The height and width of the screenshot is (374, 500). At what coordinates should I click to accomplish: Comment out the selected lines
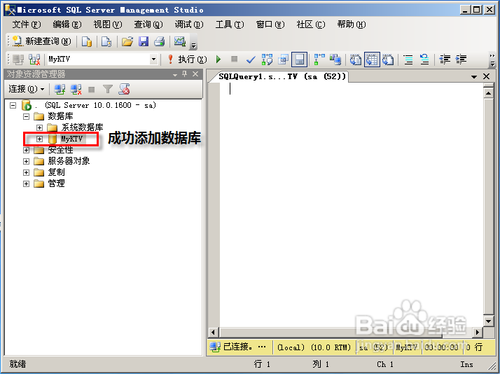pyautogui.click(x=408, y=60)
